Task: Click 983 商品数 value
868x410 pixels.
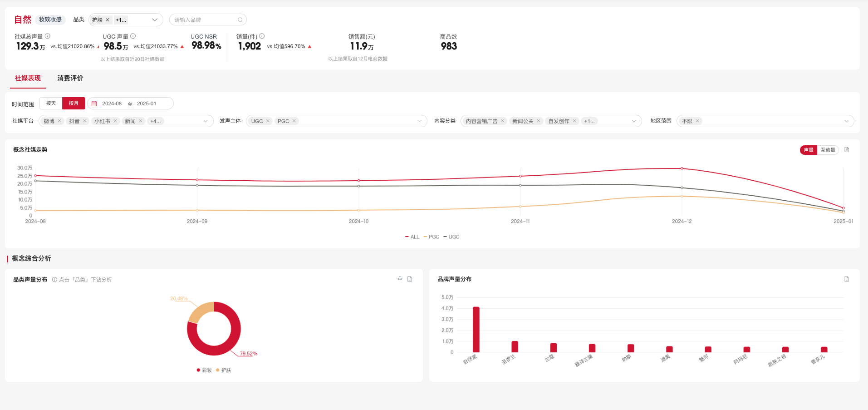Action: tap(449, 46)
